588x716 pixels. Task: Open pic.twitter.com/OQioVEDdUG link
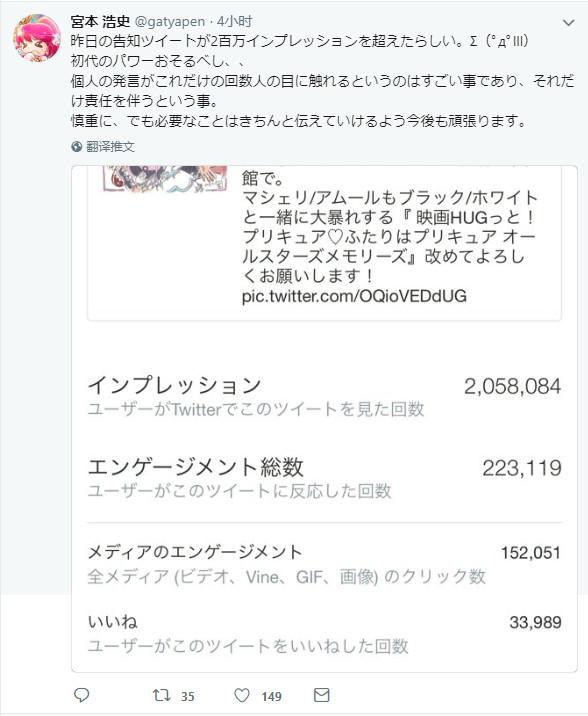click(x=354, y=296)
